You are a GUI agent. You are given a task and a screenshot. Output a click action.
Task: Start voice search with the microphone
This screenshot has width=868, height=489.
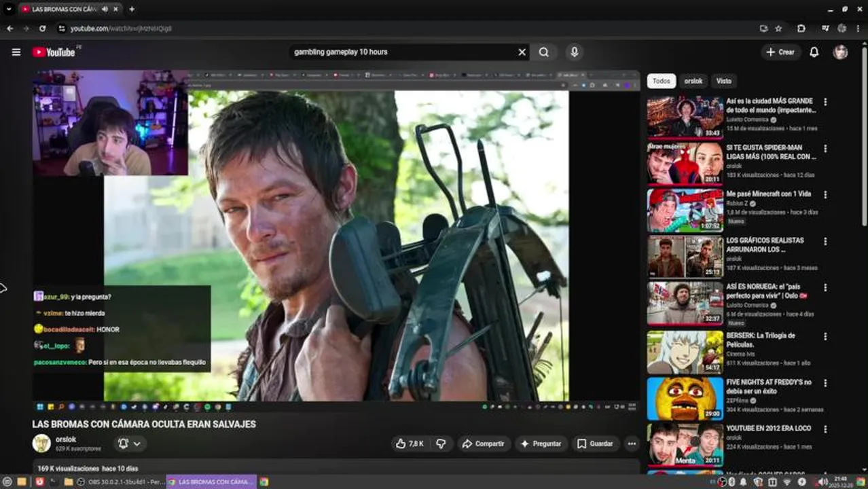[x=575, y=52]
